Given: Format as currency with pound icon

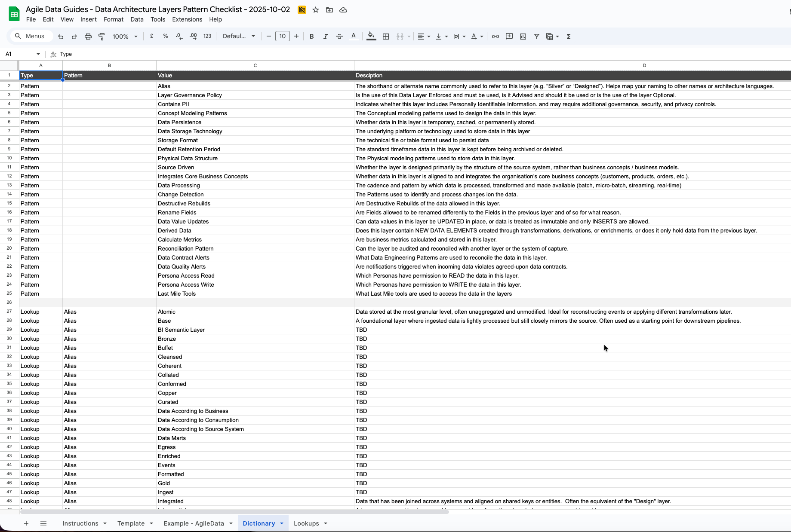Looking at the screenshot, I should [152, 37].
